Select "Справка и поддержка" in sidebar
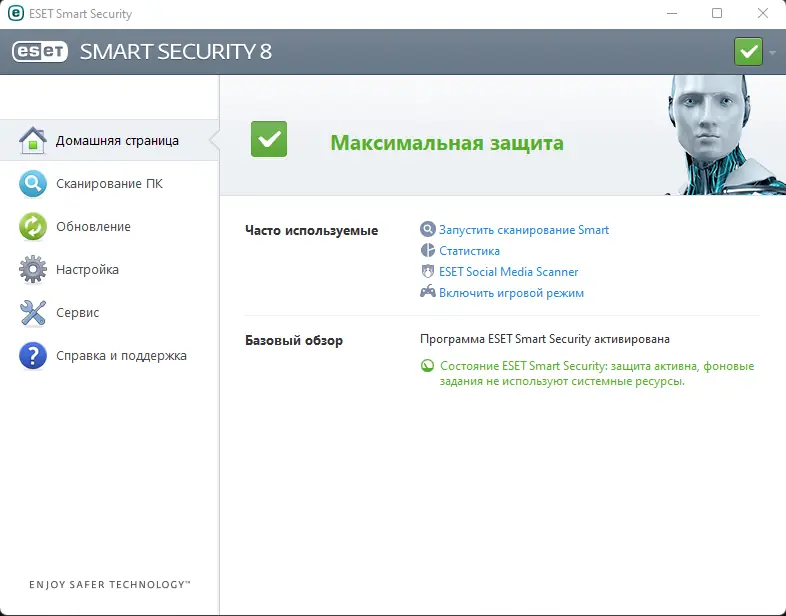 click(121, 356)
